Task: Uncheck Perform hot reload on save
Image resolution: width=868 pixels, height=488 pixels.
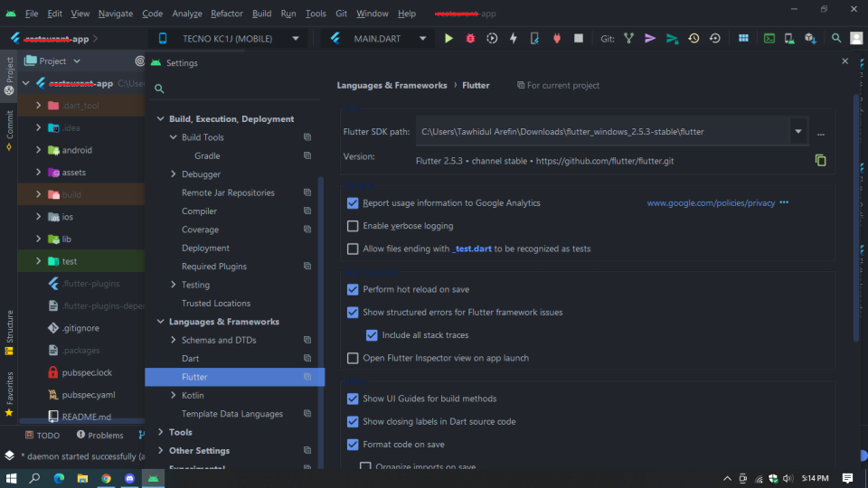Action: [x=353, y=289]
